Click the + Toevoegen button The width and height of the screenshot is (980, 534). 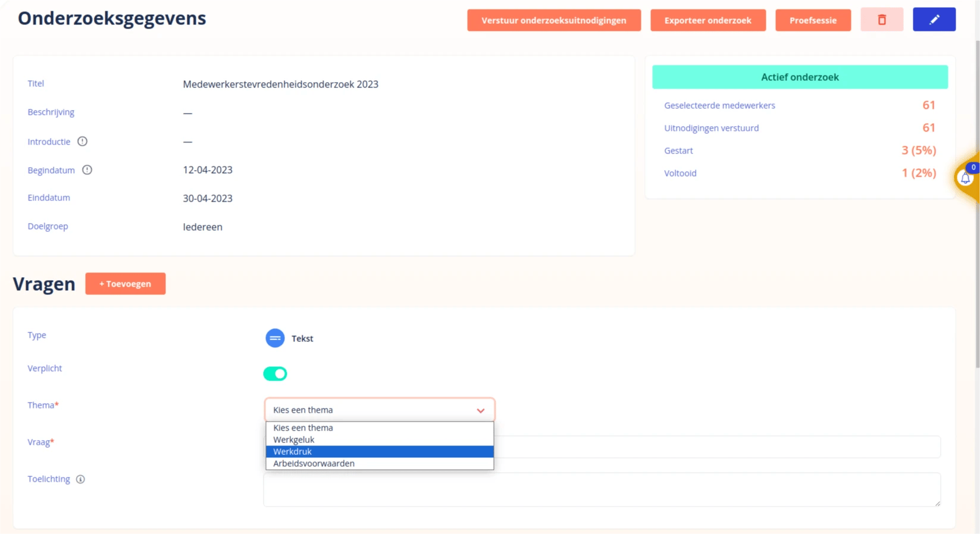click(x=126, y=284)
